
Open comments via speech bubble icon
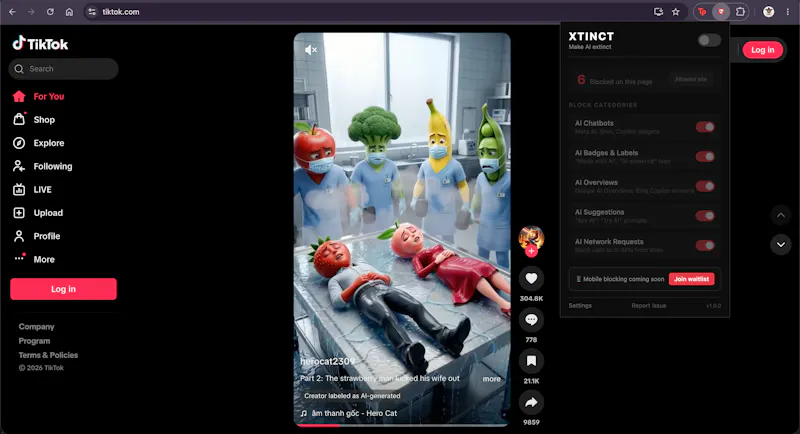click(531, 320)
